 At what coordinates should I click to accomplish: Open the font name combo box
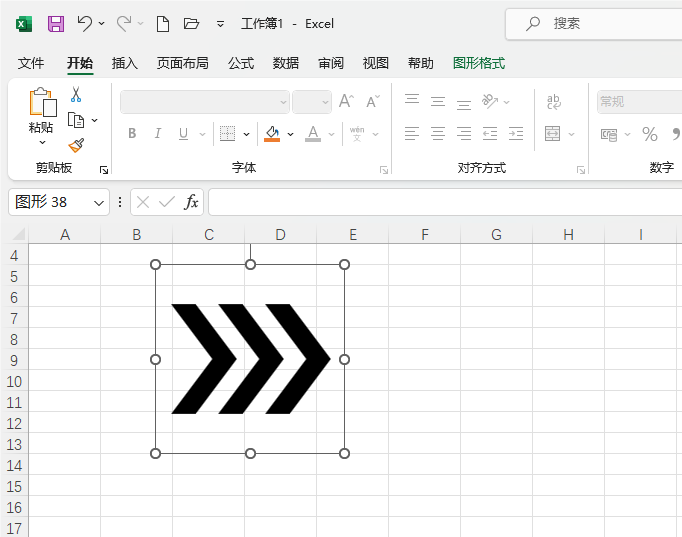point(205,102)
